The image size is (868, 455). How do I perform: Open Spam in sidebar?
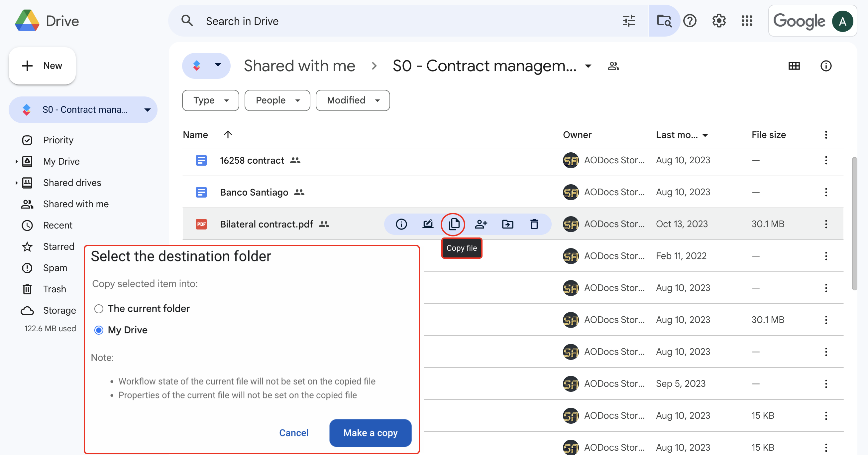[x=55, y=268]
